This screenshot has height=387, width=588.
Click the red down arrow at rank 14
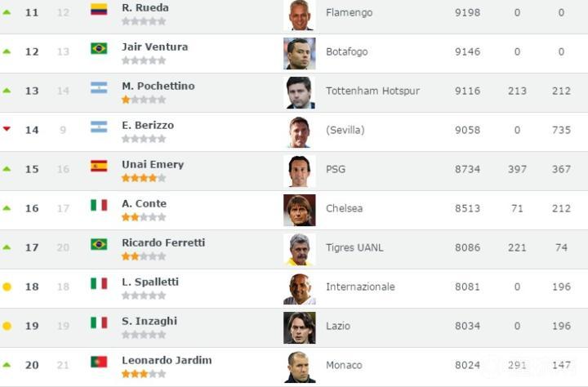[7, 129]
